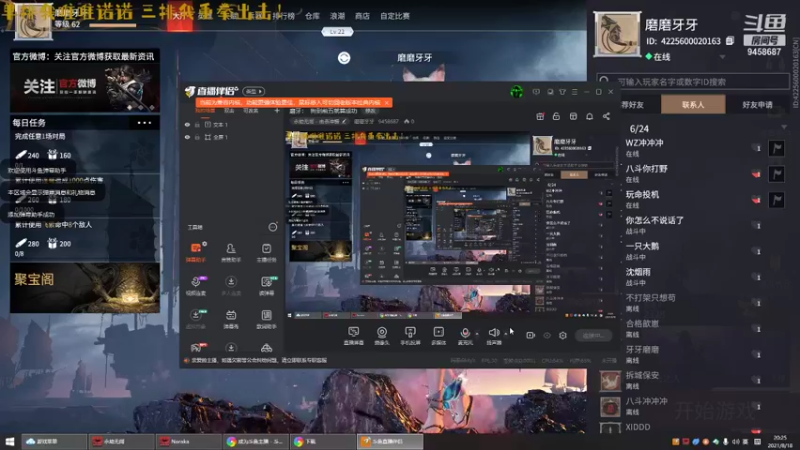Click the green round icon in the 直播伴侣 title bar
The height and width of the screenshot is (450, 800).
pos(516,92)
